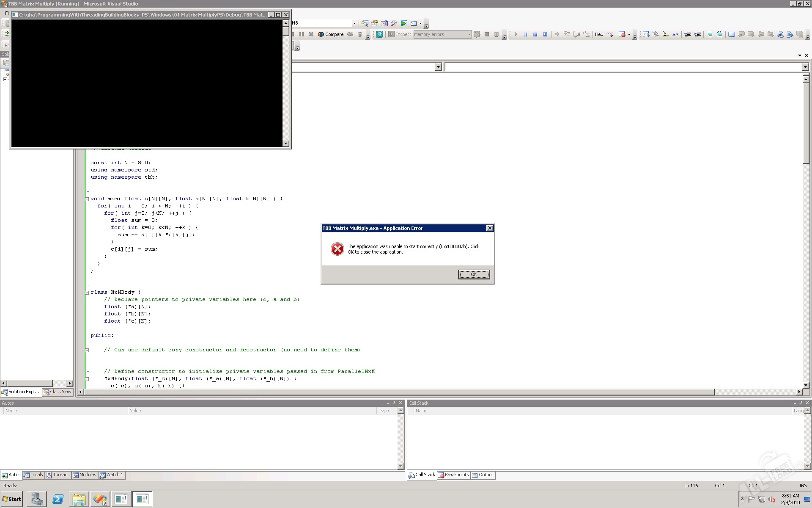Screen dimensions: 812x508
Task: Click the Compare toolbar button
Action: (x=331, y=34)
